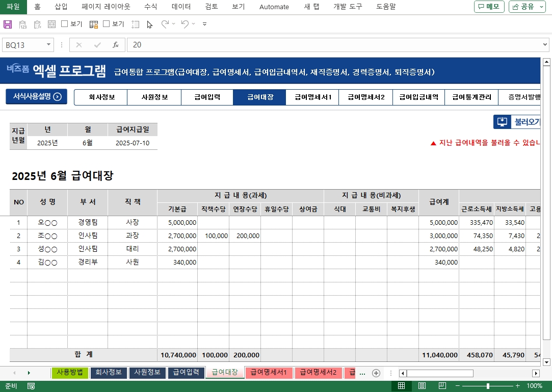The image size is (552, 392).
Task: Toggle the second 보기 checkbox
Action: click(107, 24)
